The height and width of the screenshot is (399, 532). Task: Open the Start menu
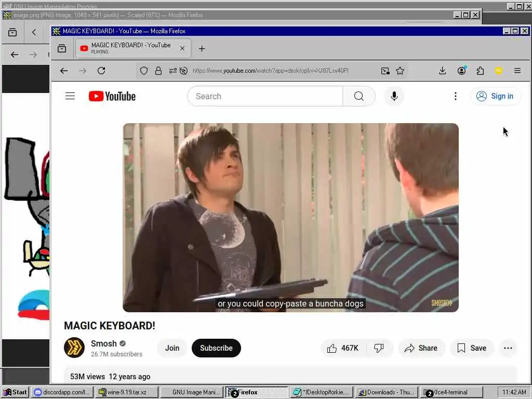(x=15, y=392)
